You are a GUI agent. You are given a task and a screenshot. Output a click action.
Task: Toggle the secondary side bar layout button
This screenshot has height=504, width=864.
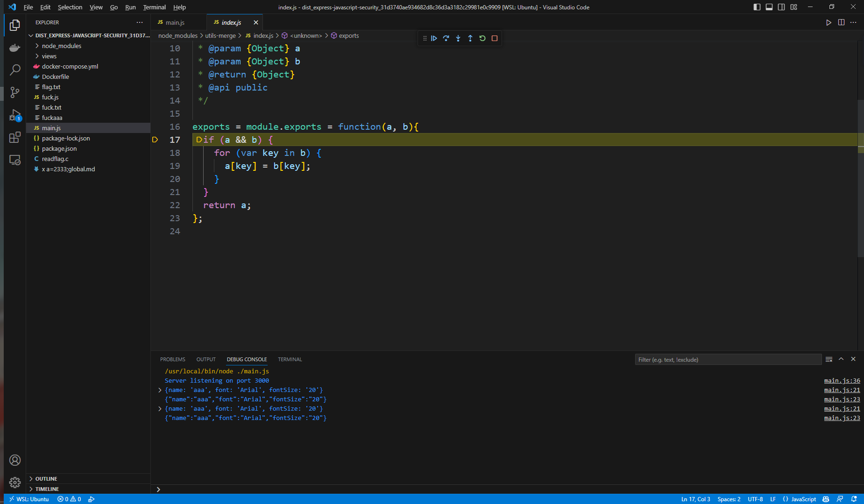[781, 7]
